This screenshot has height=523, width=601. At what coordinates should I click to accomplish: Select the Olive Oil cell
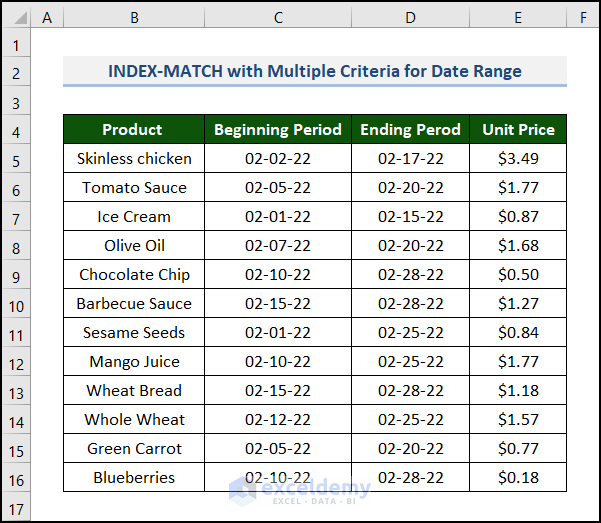(x=133, y=246)
